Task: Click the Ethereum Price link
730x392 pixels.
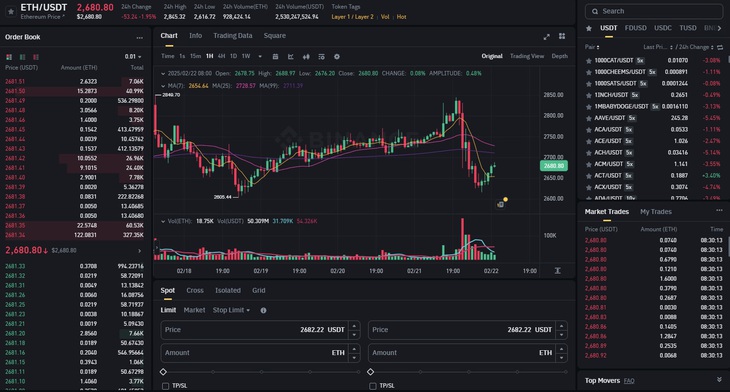Action: (42, 17)
